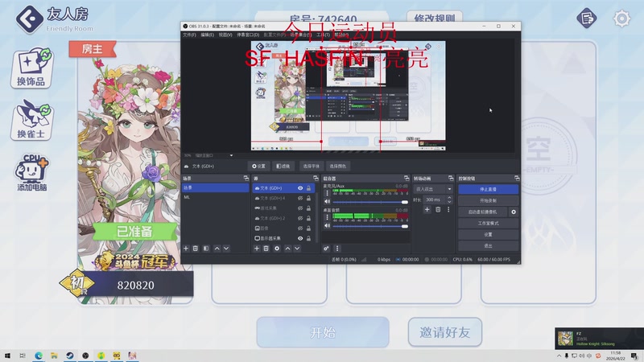Hide the 显示器采集 source
Viewport: 644px width, 362px height.
[300, 238]
